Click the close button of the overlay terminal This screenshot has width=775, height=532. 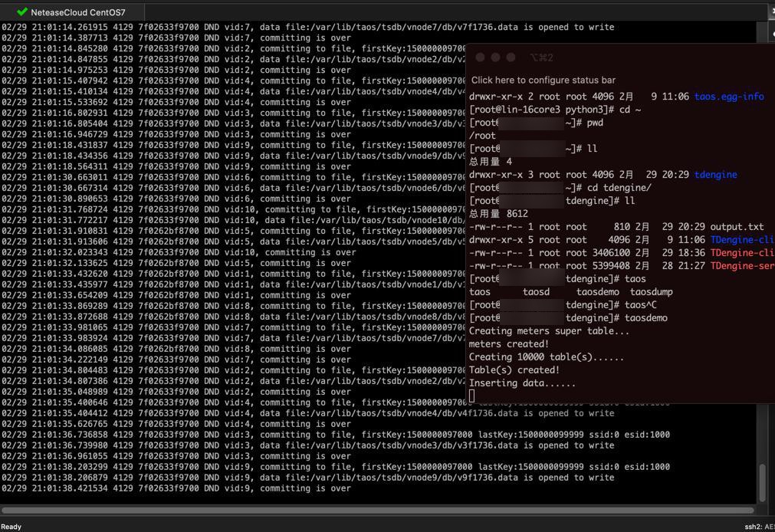[x=480, y=57]
